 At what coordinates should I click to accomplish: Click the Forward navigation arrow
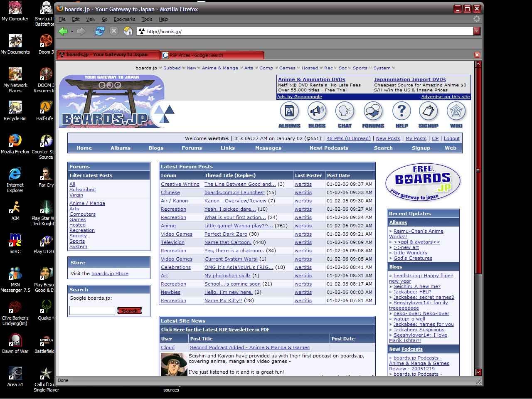(x=81, y=31)
